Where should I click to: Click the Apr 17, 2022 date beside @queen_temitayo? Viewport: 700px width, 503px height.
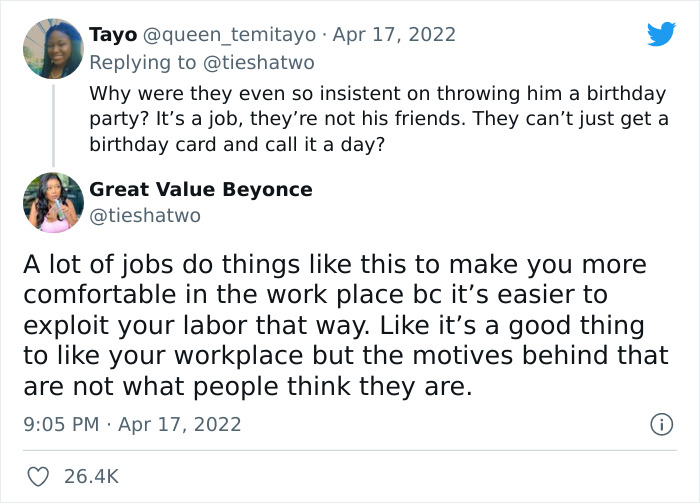click(394, 35)
